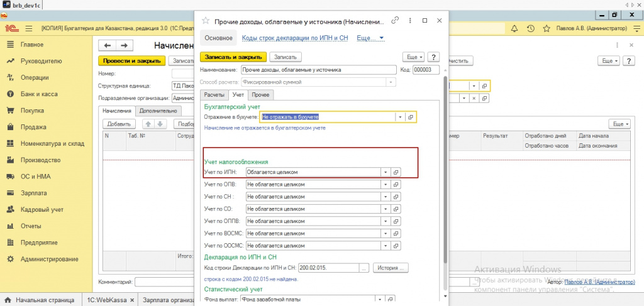The height and width of the screenshot is (306, 644).
Task: Open favorites star in top toolbar
Action: [547, 29]
